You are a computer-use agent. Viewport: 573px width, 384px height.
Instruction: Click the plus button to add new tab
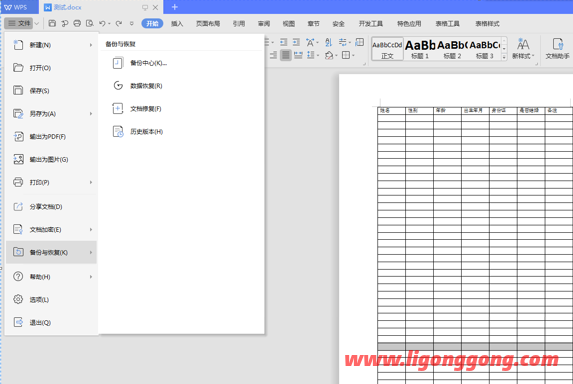175,7
